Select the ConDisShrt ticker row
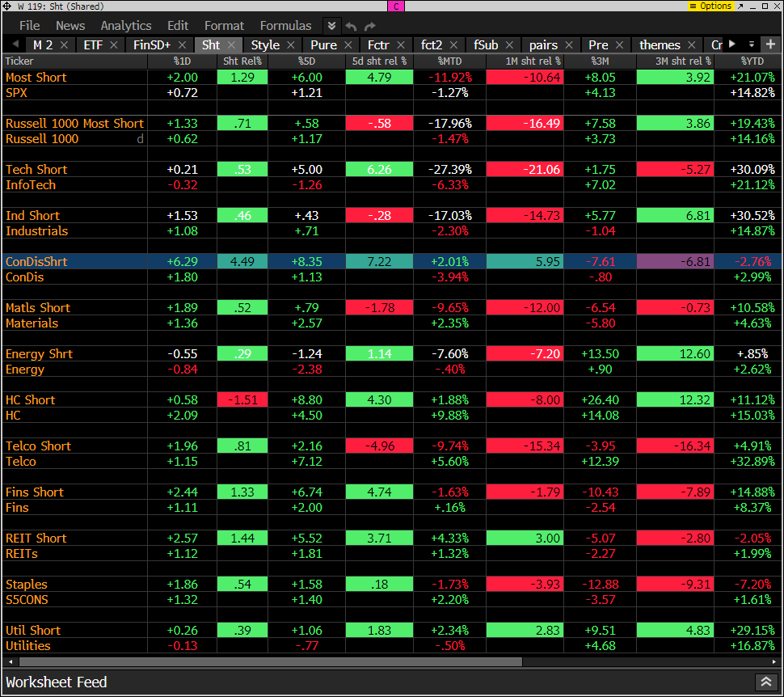The height and width of the screenshot is (697, 784). (x=36, y=262)
